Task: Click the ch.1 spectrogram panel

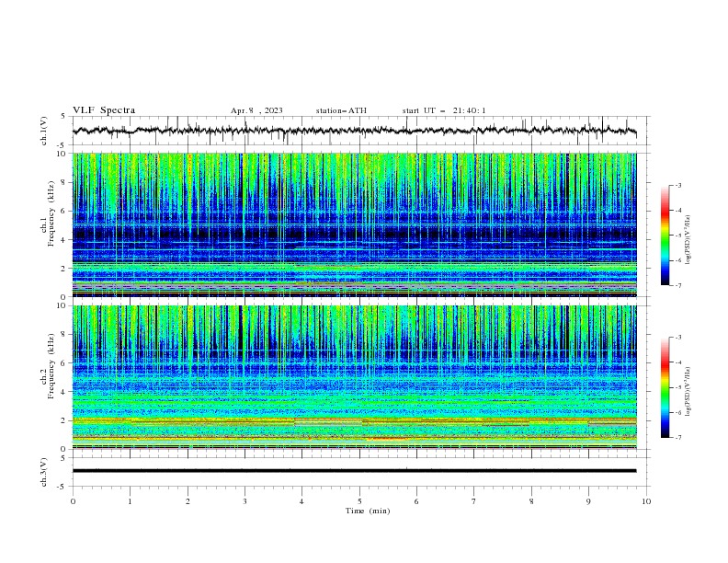Action: 354,224
